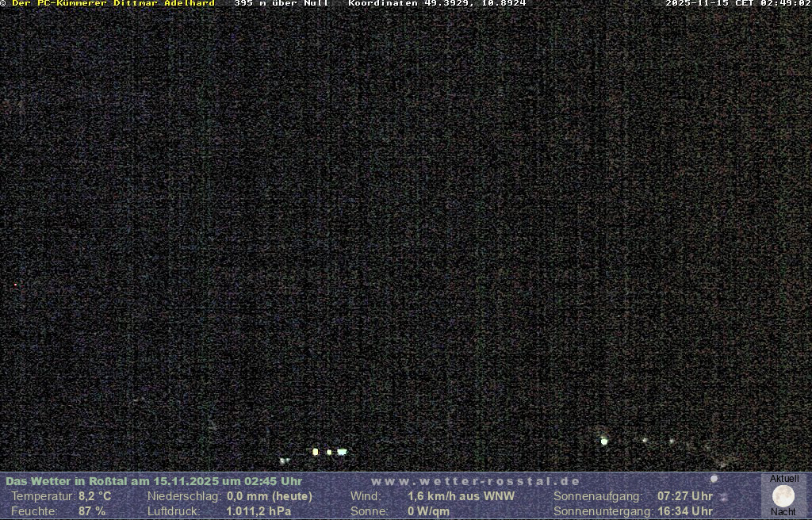This screenshot has width=812, height=520.
Task: Select the Luftdruck 1.011,2 hPa reading
Action: 259,511
